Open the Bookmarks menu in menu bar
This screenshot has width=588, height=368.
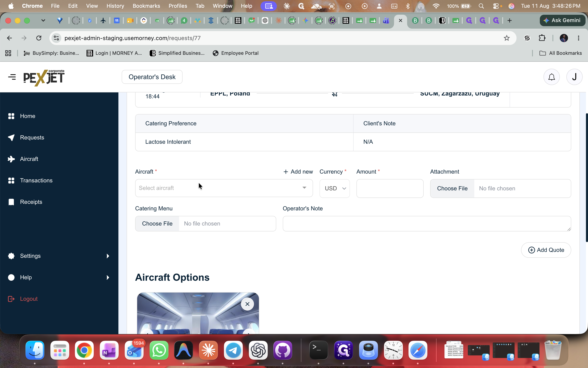pyautogui.click(x=146, y=6)
